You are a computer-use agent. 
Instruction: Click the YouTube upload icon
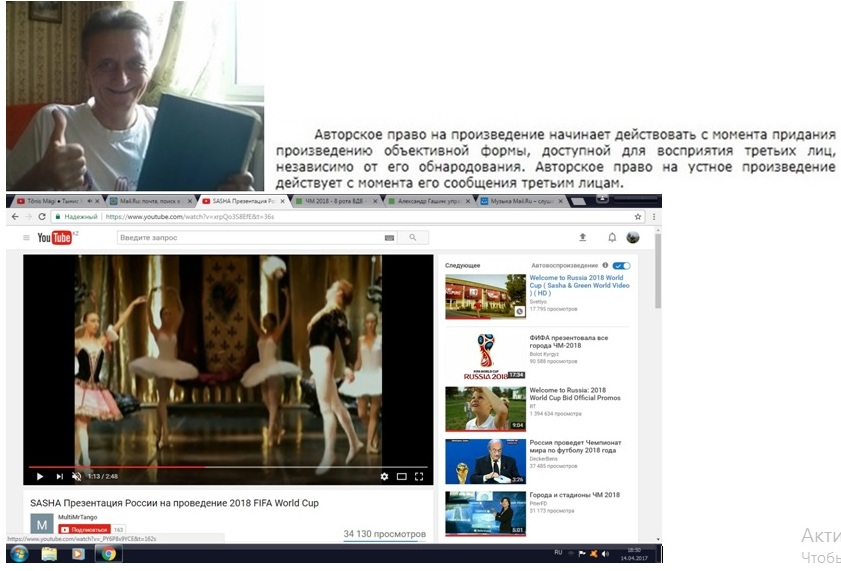(x=583, y=237)
